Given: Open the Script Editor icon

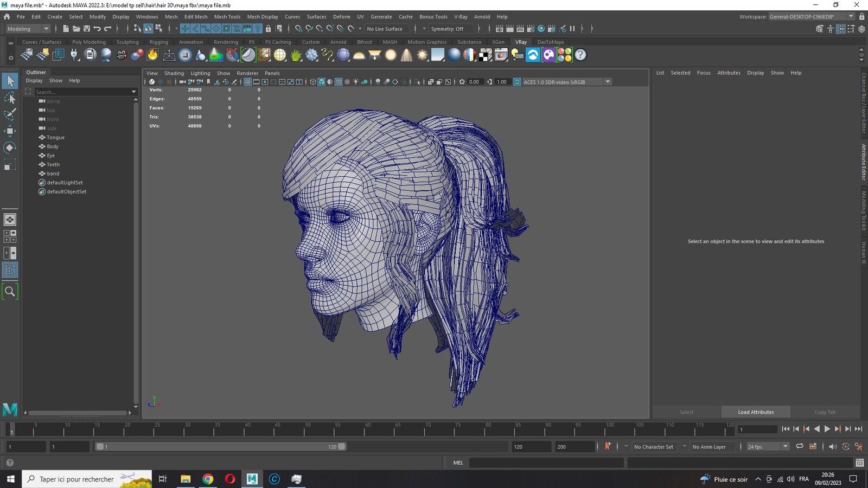Looking at the screenshot, I should 859,463.
